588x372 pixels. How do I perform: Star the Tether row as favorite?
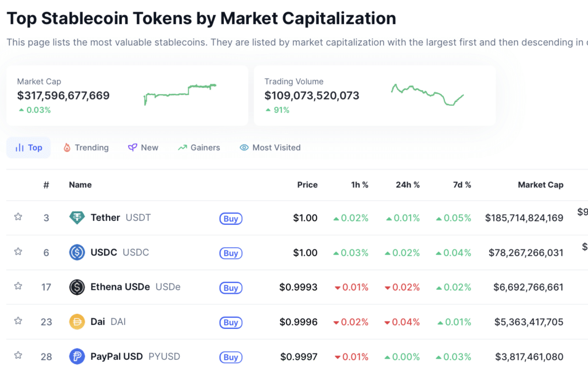pyautogui.click(x=18, y=218)
